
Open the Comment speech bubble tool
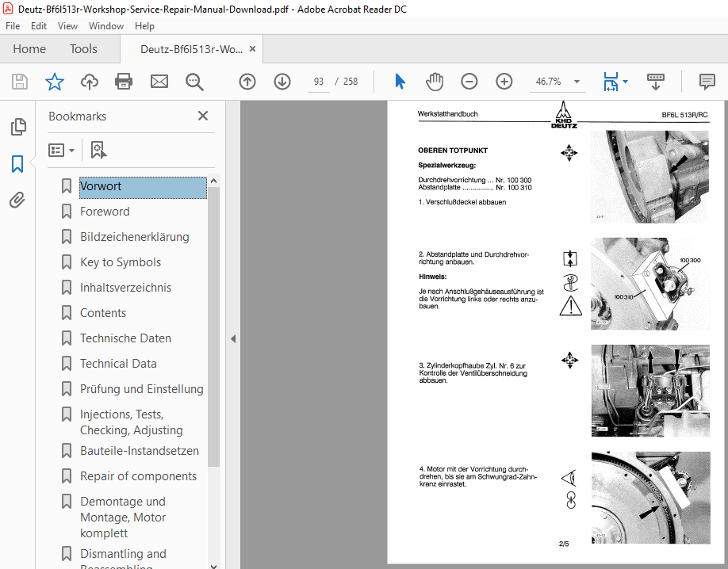pyautogui.click(x=707, y=82)
